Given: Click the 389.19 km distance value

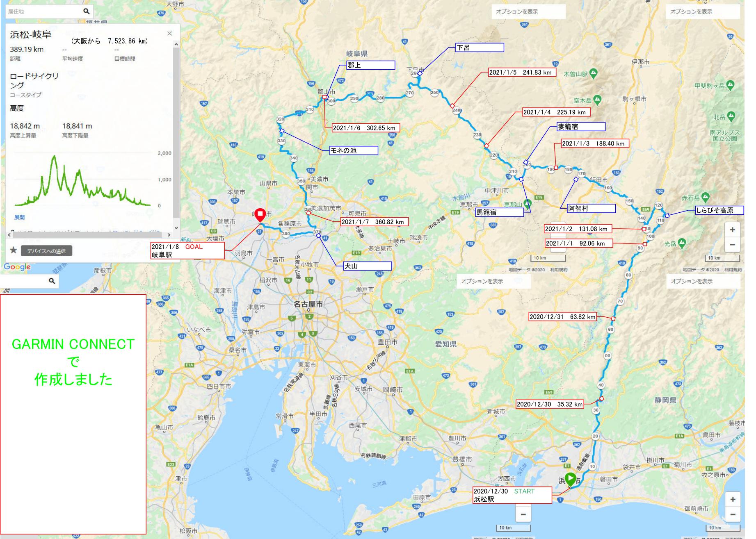Looking at the screenshot, I should [27, 49].
